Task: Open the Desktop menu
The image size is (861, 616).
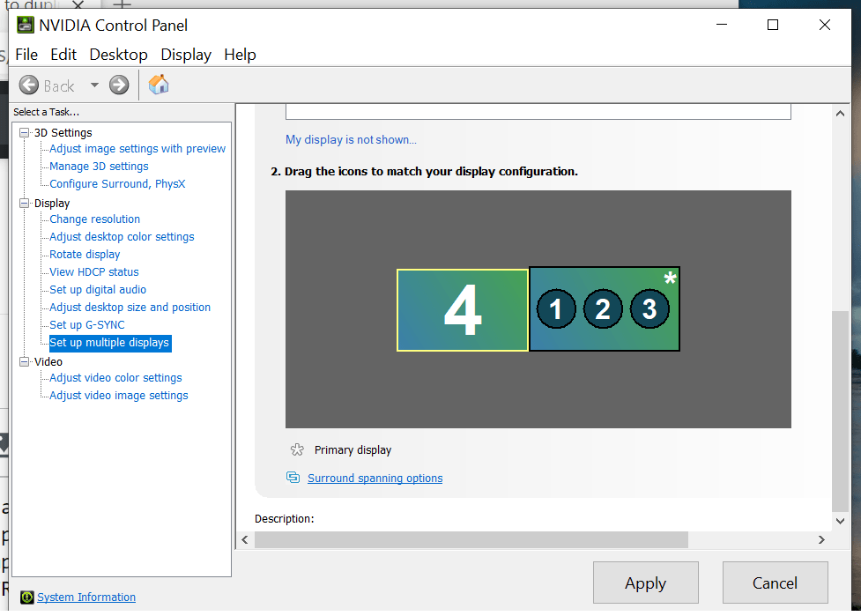Action: [119, 55]
